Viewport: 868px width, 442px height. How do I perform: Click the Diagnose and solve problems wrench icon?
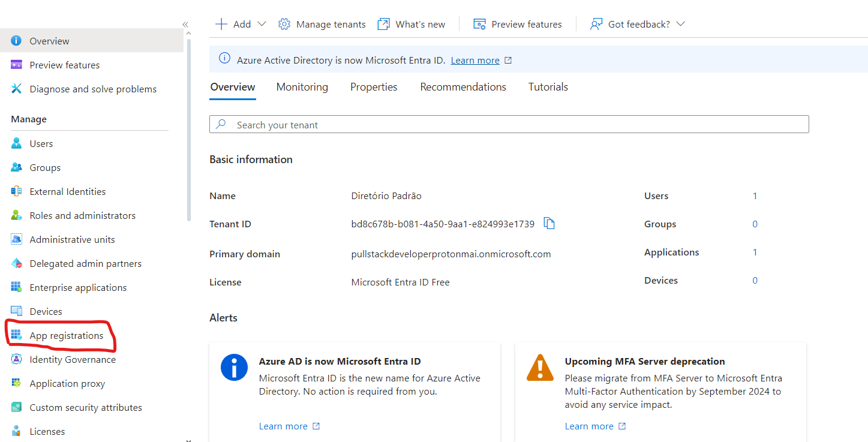click(16, 89)
